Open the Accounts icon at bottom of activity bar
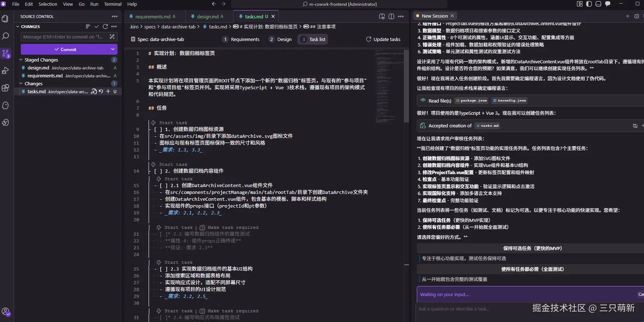Image resolution: width=644 pixels, height=322 pixels. [5, 312]
